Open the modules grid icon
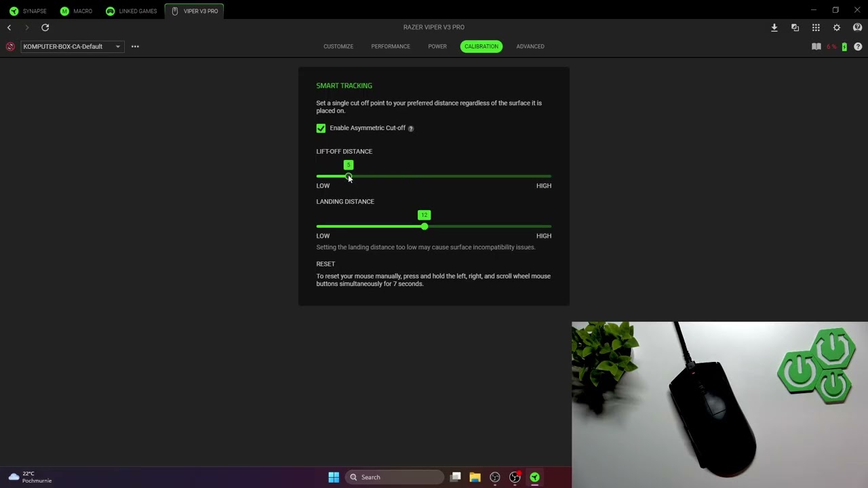 pyautogui.click(x=816, y=28)
